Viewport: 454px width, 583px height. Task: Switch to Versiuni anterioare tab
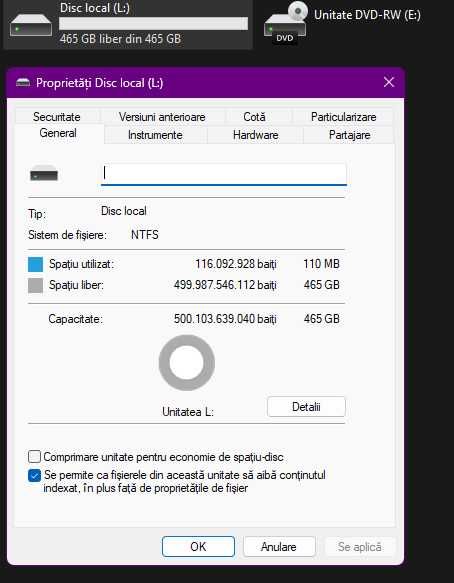point(162,117)
